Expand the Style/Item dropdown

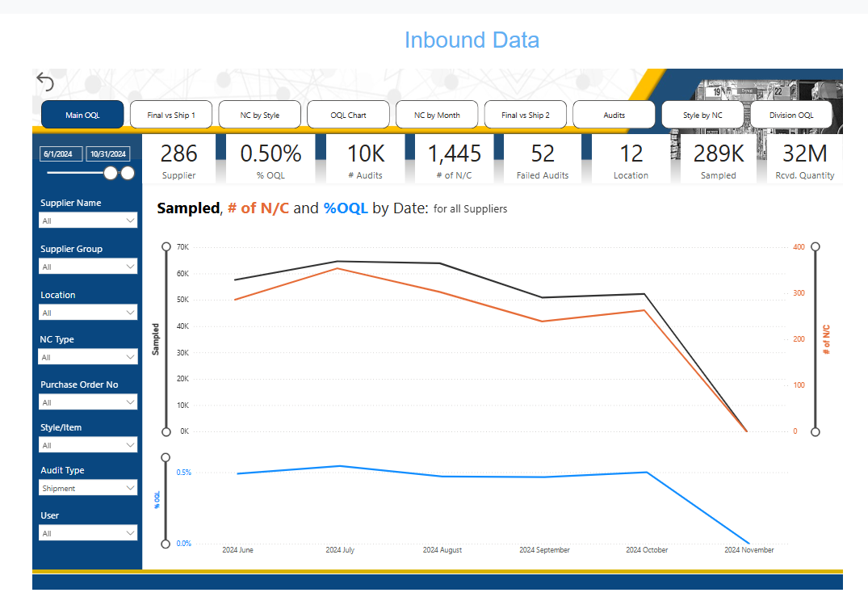click(x=87, y=444)
